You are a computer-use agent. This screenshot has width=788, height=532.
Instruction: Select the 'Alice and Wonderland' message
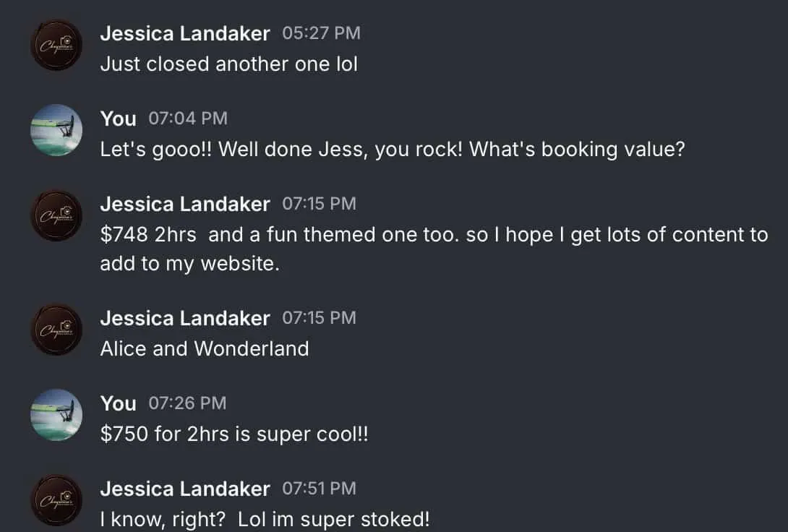tap(205, 349)
